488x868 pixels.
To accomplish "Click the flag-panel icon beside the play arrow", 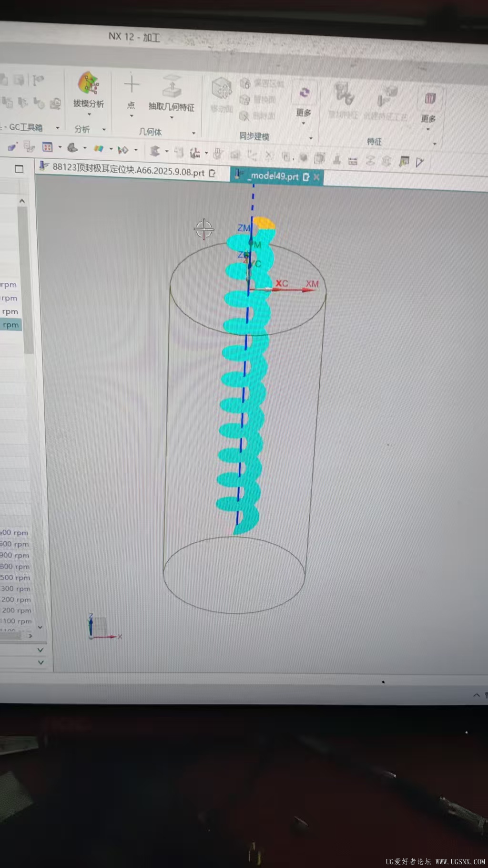I will point(404,162).
